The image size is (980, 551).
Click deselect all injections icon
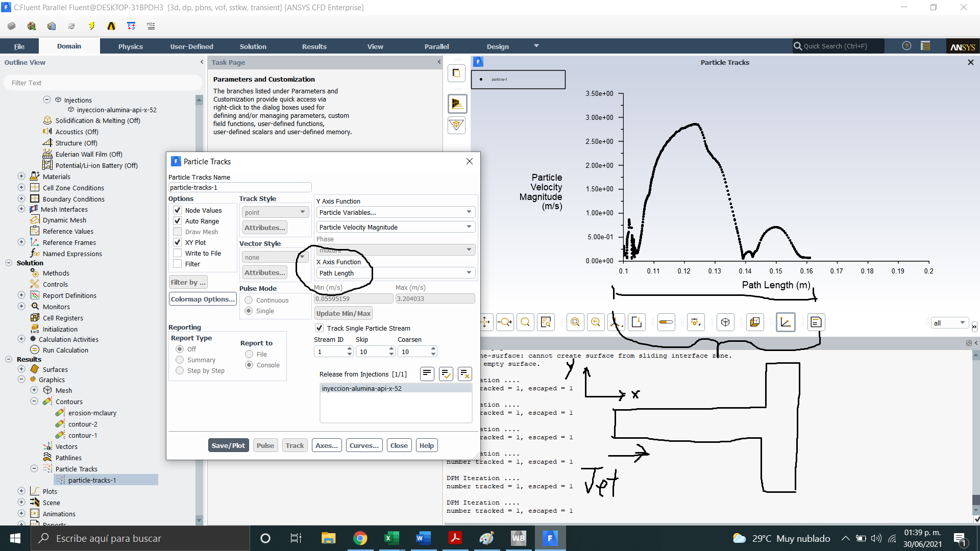click(464, 374)
